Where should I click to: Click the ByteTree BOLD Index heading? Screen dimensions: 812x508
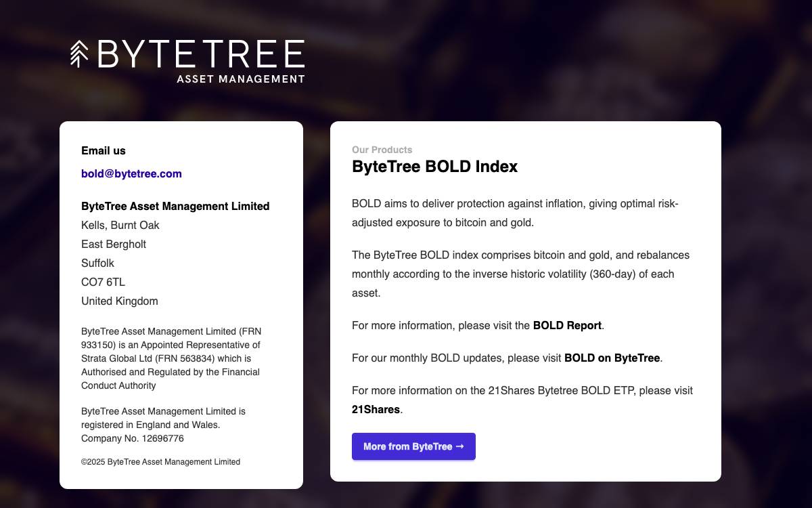[x=434, y=167]
